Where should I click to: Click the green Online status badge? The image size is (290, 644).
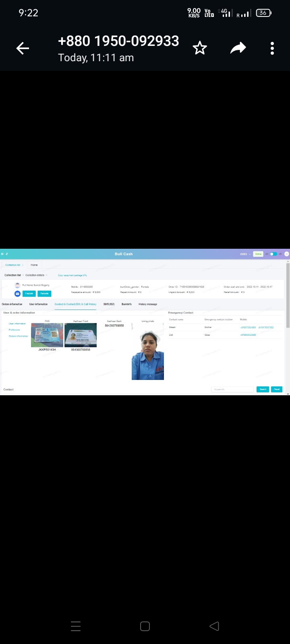258,254
